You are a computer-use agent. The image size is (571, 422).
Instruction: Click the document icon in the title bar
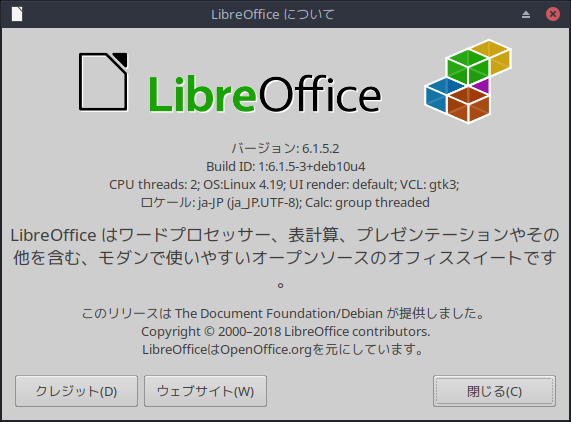coord(17,14)
